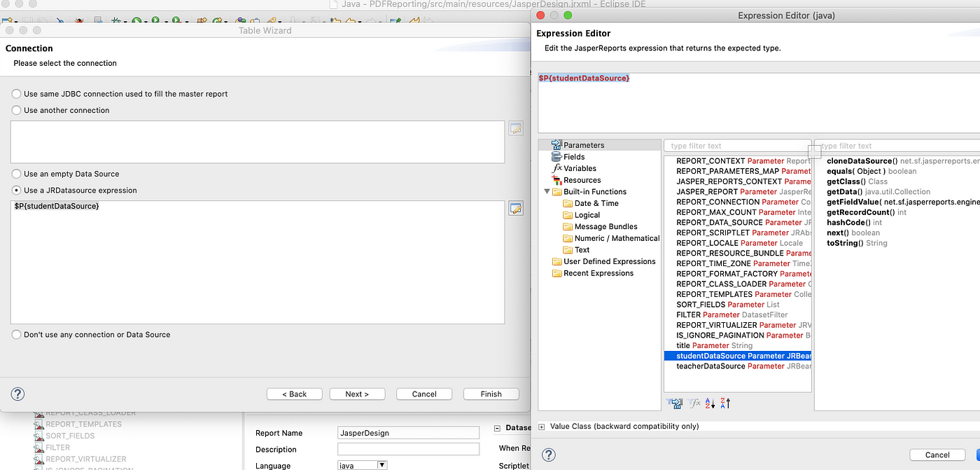Click the Text functions folder icon
The image size is (980, 470).
click(568, 249)
